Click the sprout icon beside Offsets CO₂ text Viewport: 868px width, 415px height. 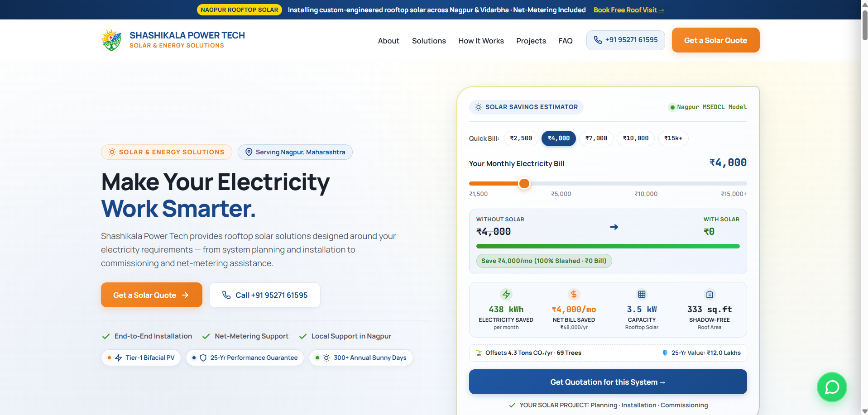tap(479, 353)
